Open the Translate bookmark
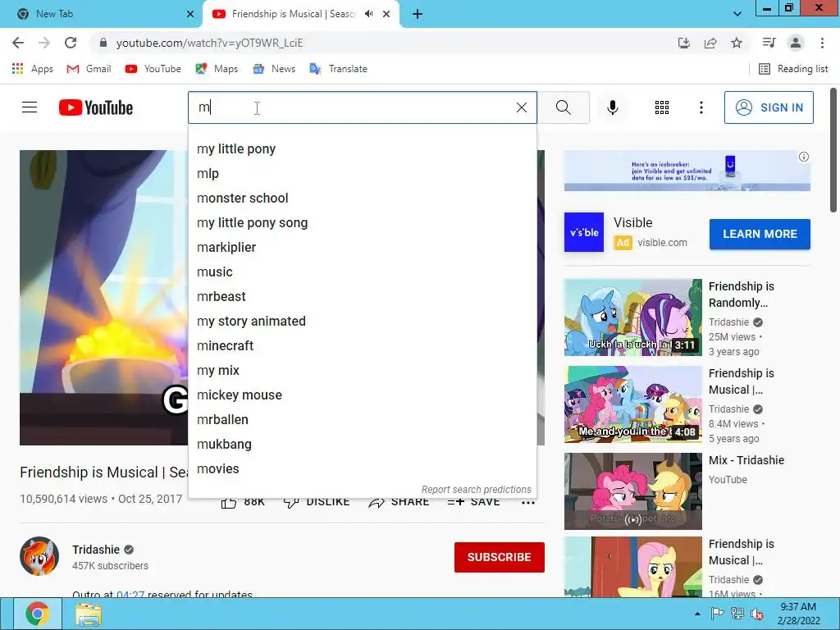 coord(339,69)
